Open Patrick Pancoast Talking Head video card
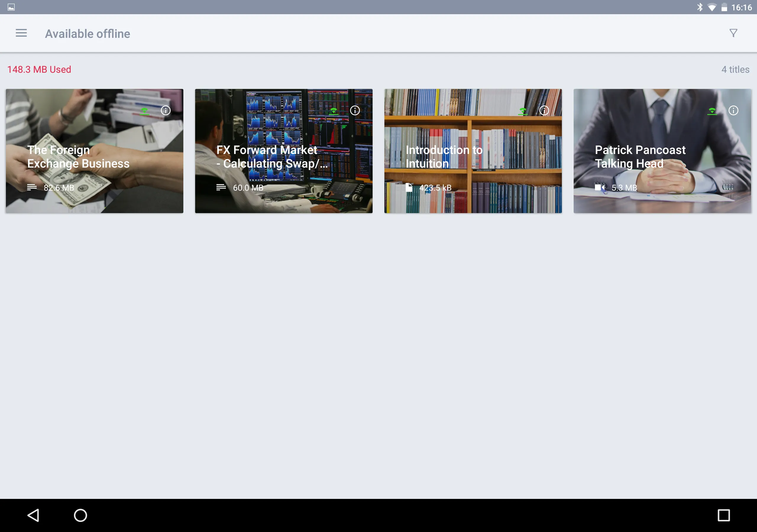The width and height of the screenshot is (757, 532). click(662, 151)
